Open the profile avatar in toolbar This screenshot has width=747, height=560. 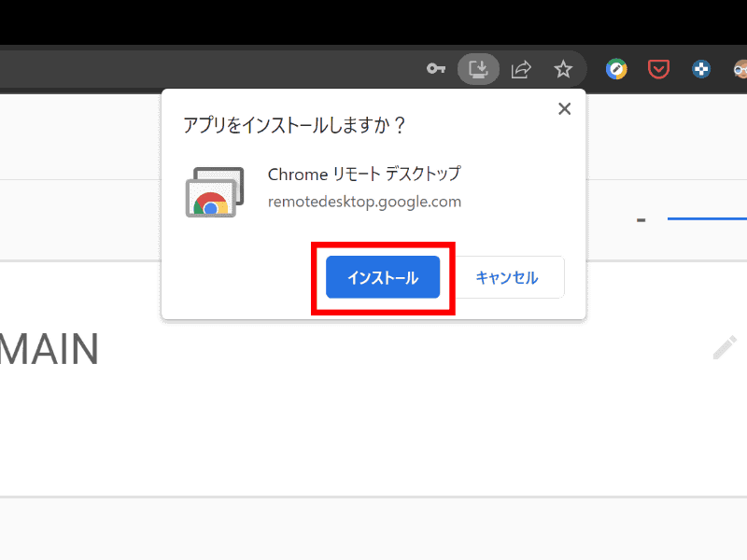coord(740,69)
